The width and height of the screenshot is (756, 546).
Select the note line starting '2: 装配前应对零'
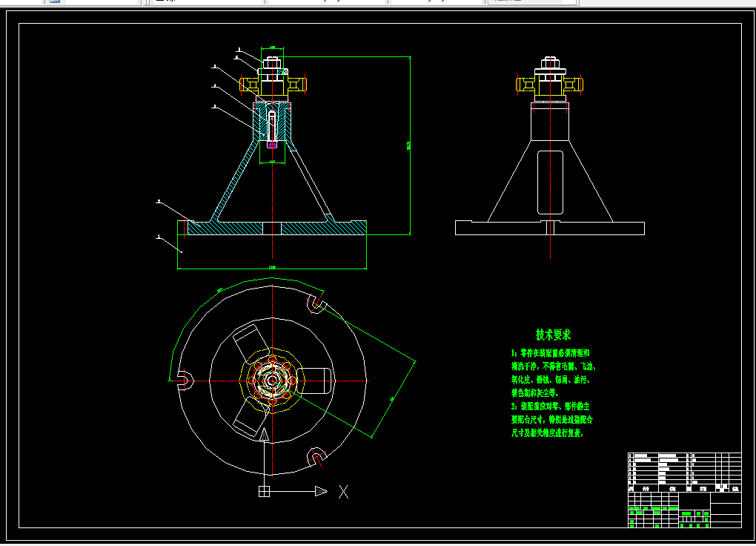[550, 407]
